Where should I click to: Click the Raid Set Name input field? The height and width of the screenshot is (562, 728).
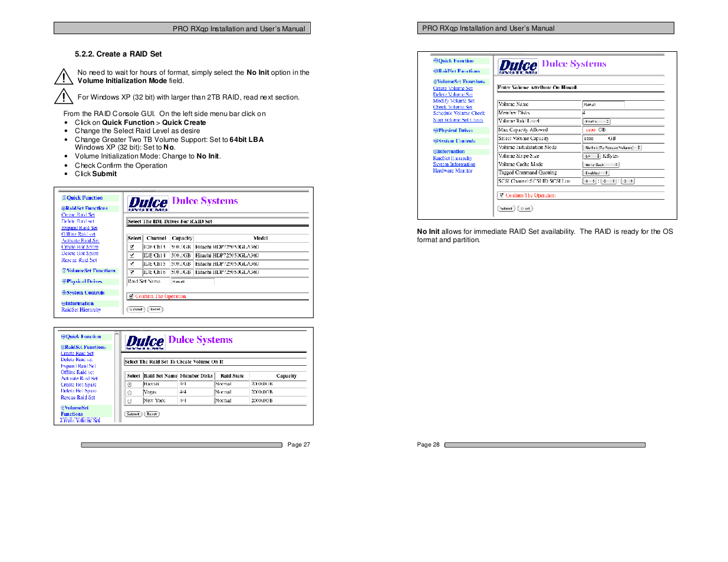click(x=192, y=282)
